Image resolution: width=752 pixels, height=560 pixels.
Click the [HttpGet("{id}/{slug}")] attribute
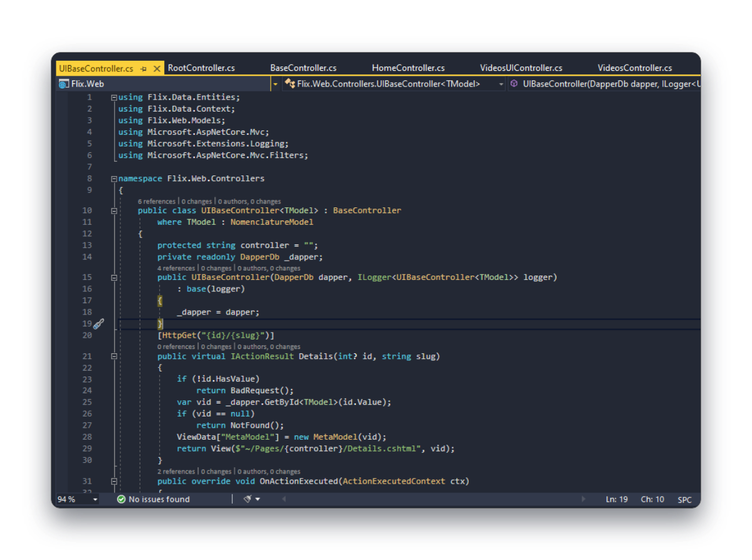click(x=216, y=335)
